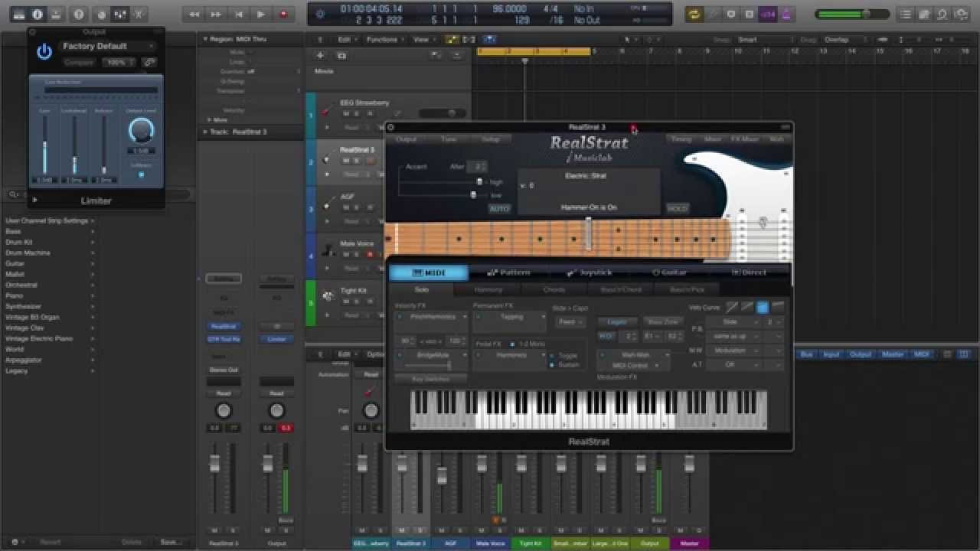
Task: Click the Output button in RealStrat header
Action: coord(406,139)
